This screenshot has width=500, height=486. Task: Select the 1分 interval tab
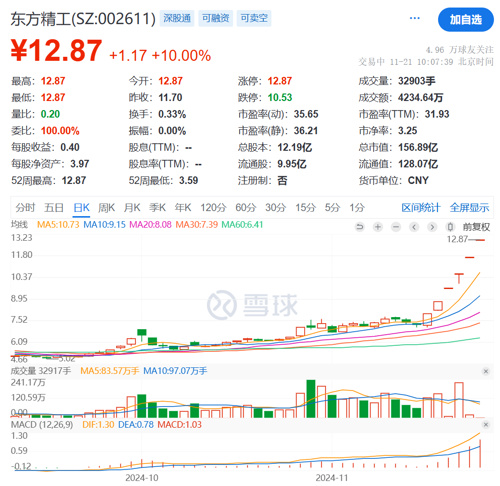tap(357, 208)
